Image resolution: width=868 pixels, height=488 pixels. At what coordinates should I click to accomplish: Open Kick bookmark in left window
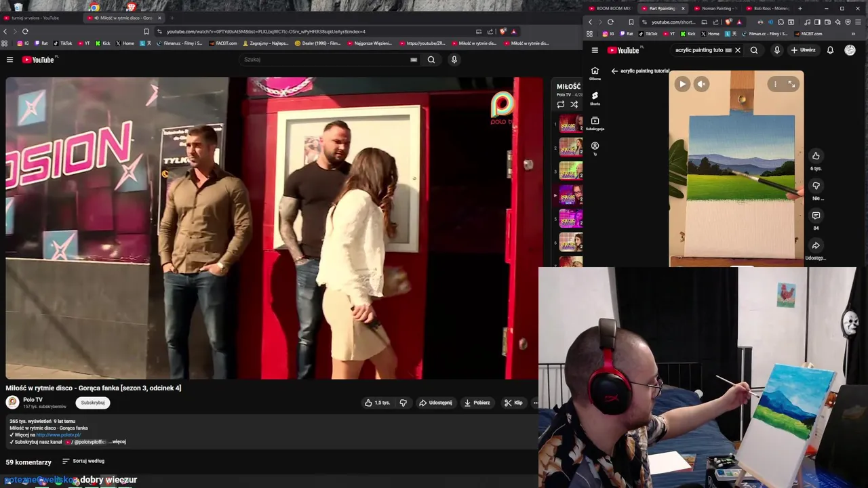point(102,43)
